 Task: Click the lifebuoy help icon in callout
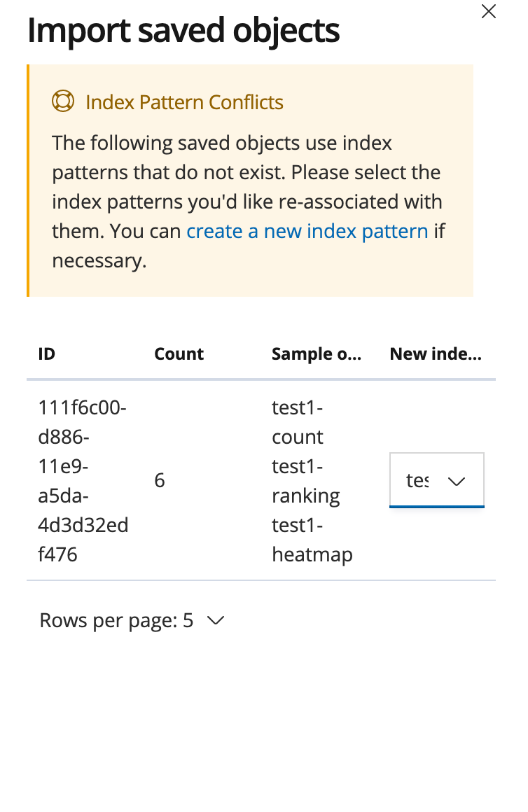click(x=63, y=101)
